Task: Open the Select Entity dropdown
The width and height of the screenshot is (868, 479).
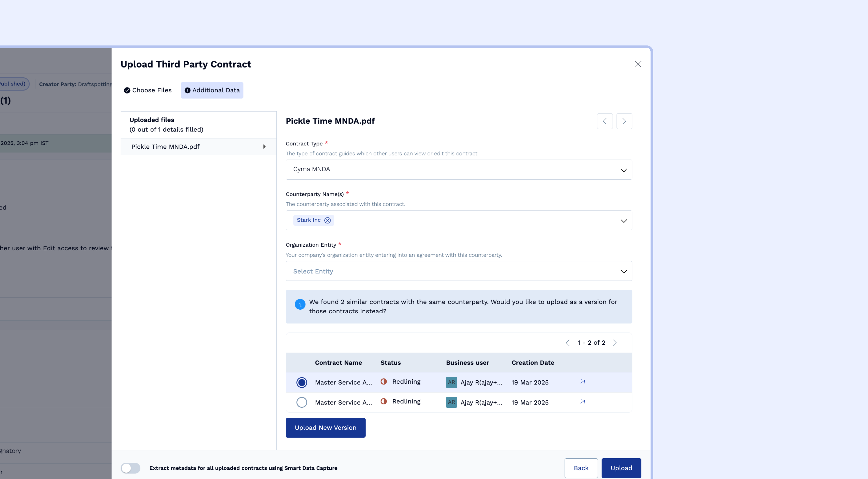Action: pyautogui.click(x=459, y=271)
